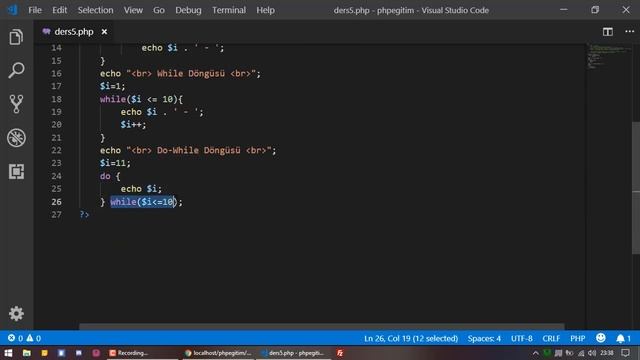The image size is (640, 360).
Task: Click line number 24 in gutter
Action: click(56, 176)
